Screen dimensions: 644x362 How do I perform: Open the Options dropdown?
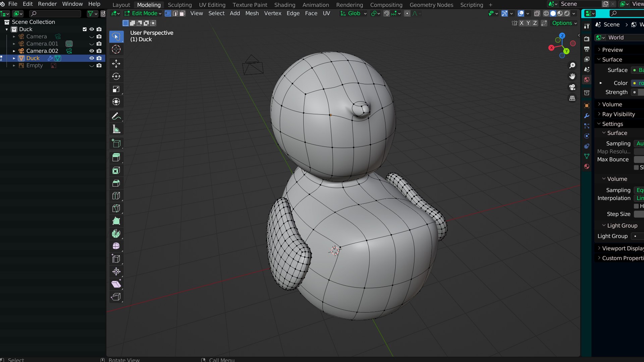tap(565, 23)
